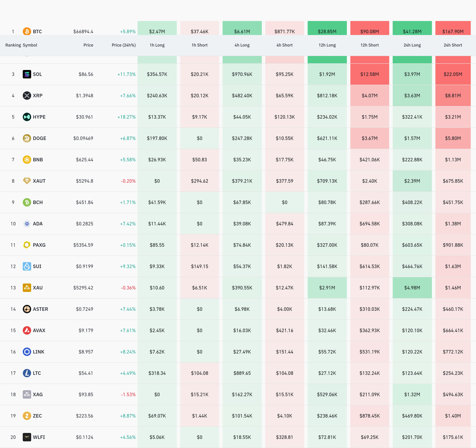Viewport: 476px width, 448px height.
Task: Click the Solana SOL logo icon
Action: pyautogui.click(x=27, y=74)
